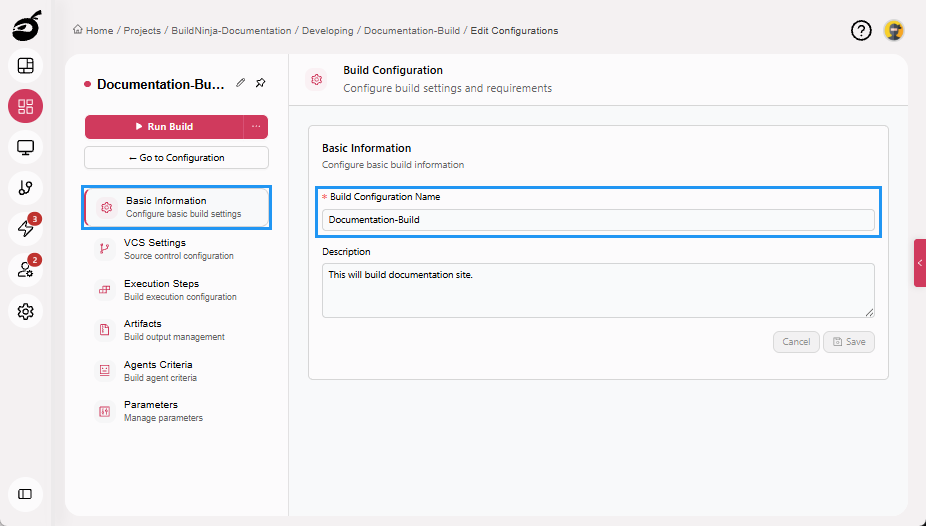926x526 pixels.
Task: Open the branch VCS icon in sidebar
Action: coord(25,188)
